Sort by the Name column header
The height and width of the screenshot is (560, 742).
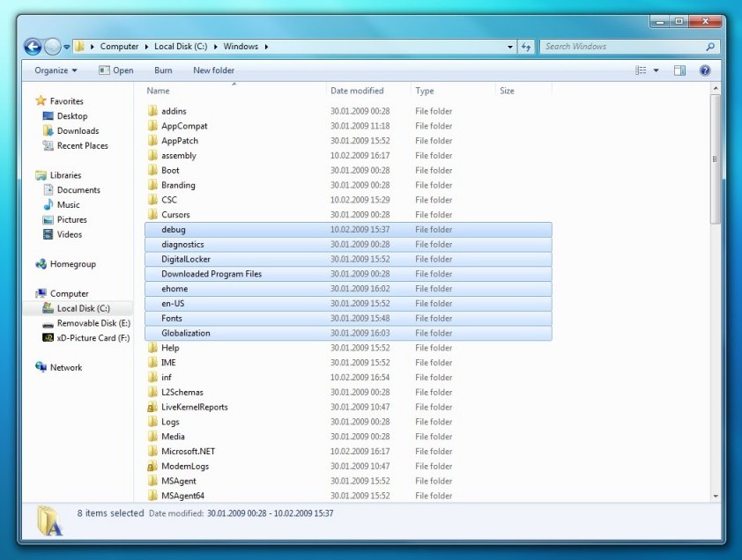click(x=158, y=91)
